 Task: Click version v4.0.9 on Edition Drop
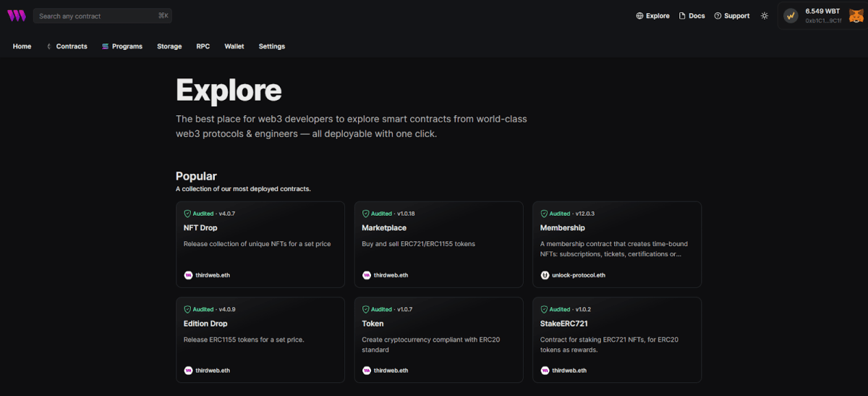227,309
